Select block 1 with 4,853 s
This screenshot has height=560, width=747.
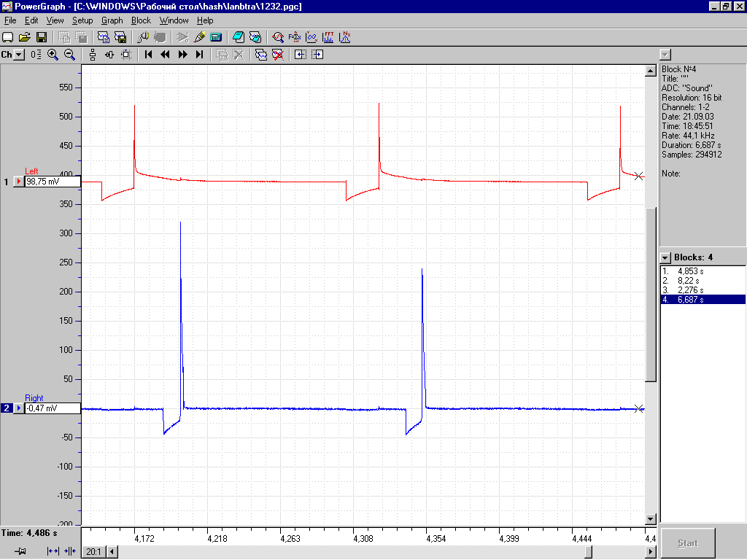703,271
